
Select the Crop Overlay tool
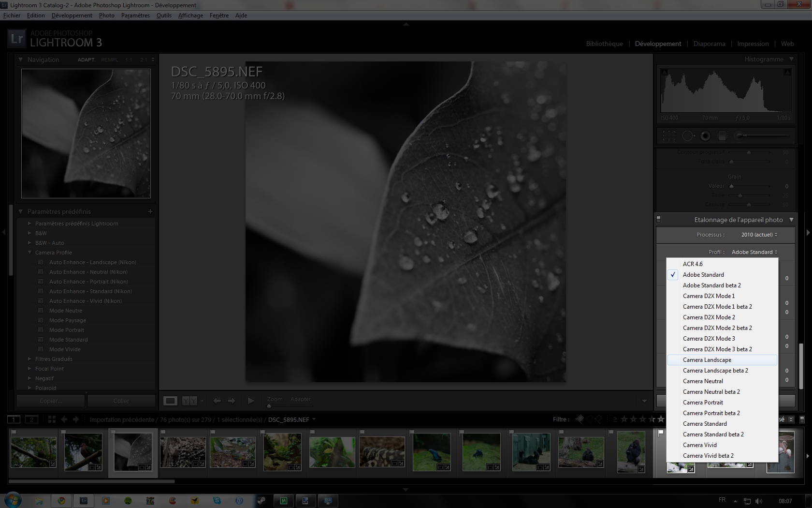(x=669, y=136)
